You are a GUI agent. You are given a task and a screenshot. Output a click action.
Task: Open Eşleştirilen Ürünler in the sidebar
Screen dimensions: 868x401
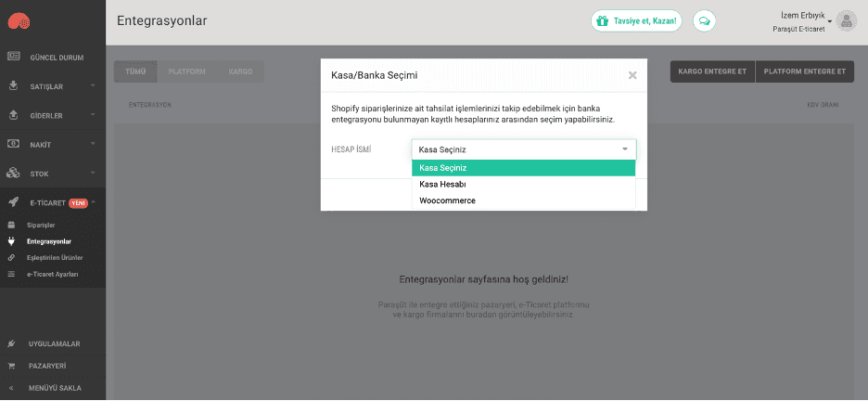point(58,257)
